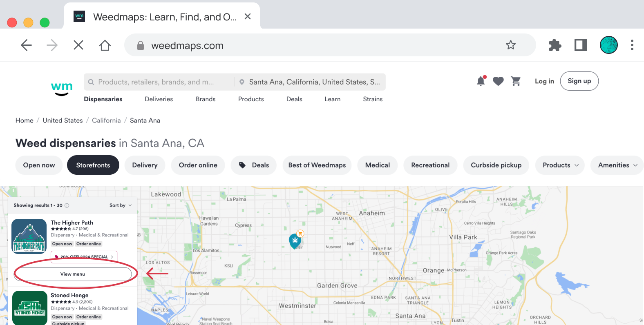
Task: Open the Stoned Henge listing title
Action: point(69,295)
